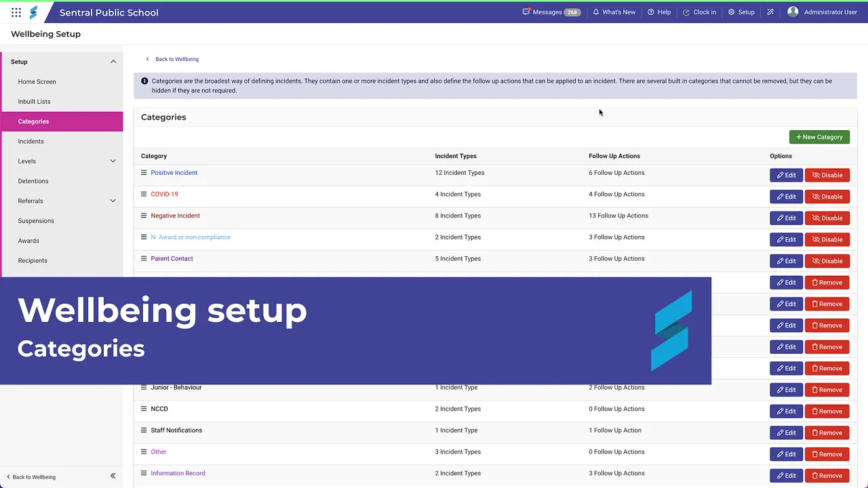Open the Positive Incident category link
The height and width of the screenshot is (488, 868).
coord(174,173)
